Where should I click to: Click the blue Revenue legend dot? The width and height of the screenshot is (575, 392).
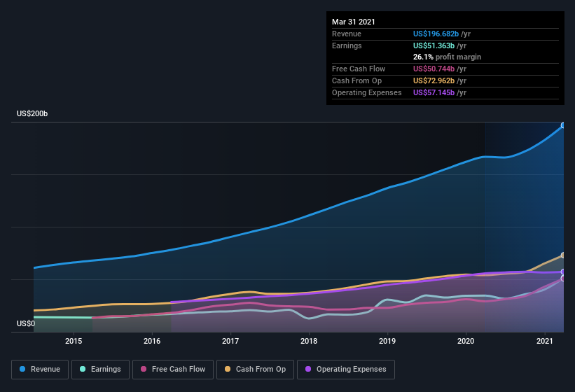click(22, 370)
